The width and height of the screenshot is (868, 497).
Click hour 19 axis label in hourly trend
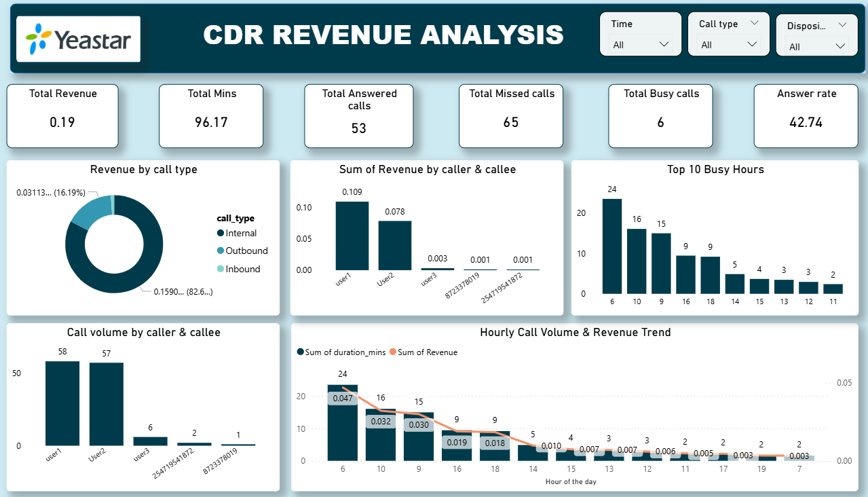761,468
